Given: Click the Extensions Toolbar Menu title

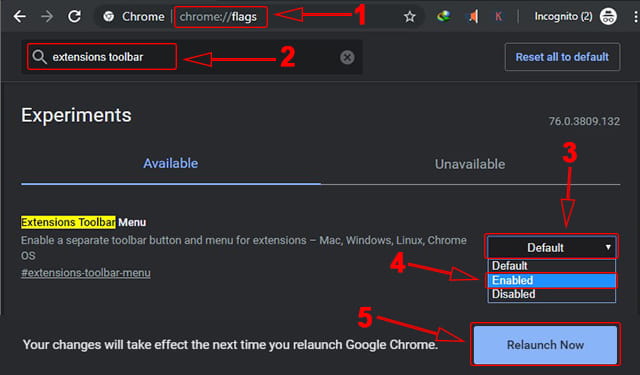Looking at the screenshot, I should [x=83, y=222].
